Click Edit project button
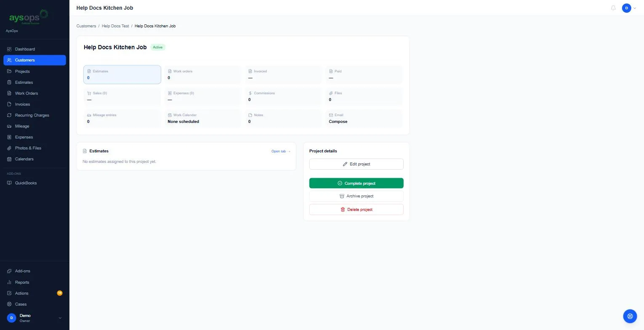Image resolution: width=644 pixels, height=330 pixels. (x=356, y=164)
